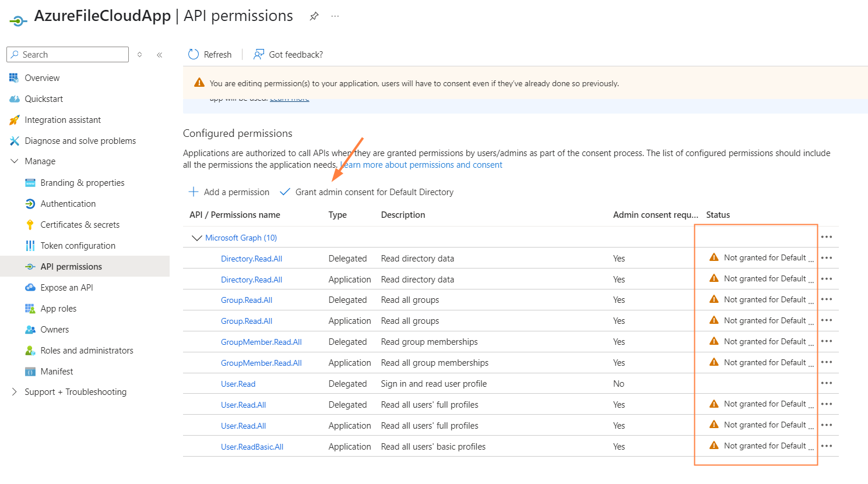Grant admin consent for Default Directory

[x=374, y=192]
